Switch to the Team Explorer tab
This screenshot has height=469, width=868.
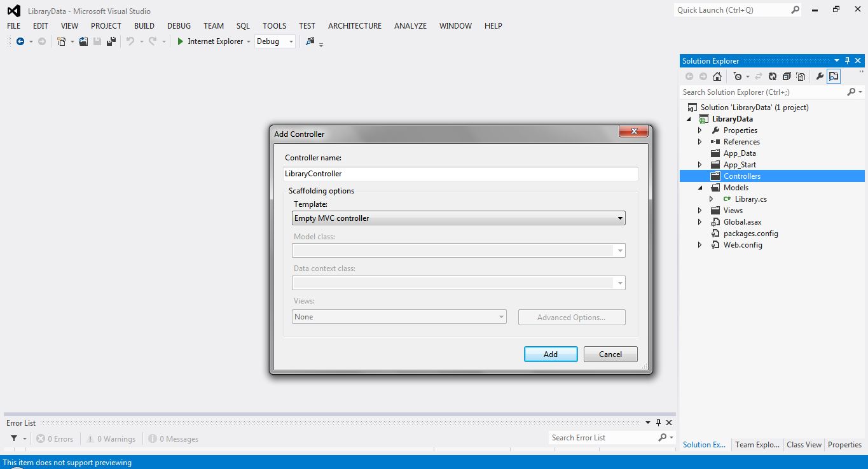[757, 445]
